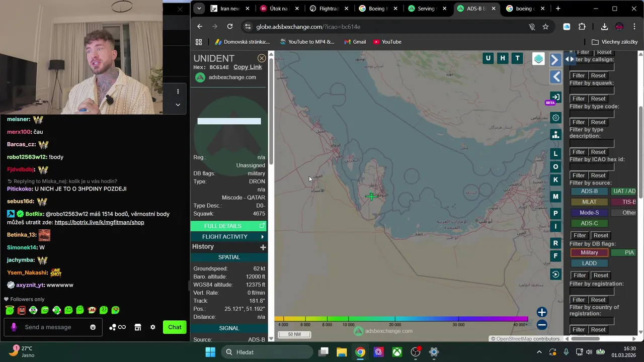This screenshot has width=644, height=362.
Task: Select the Mode-S source filter
Action: (589, 213)
